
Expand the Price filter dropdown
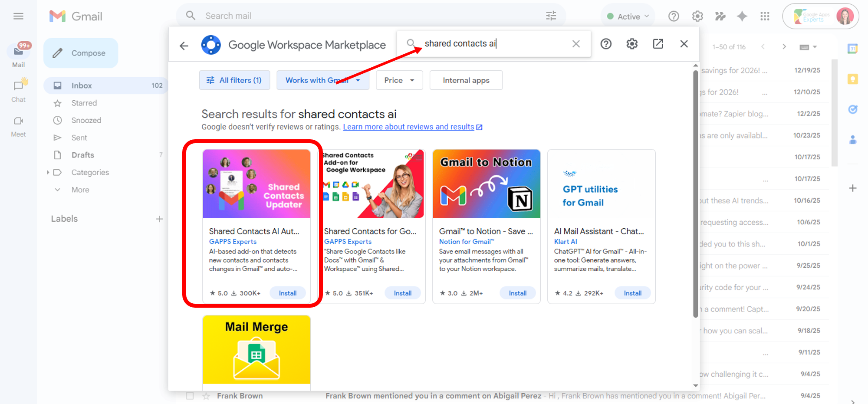coord(399,80)
